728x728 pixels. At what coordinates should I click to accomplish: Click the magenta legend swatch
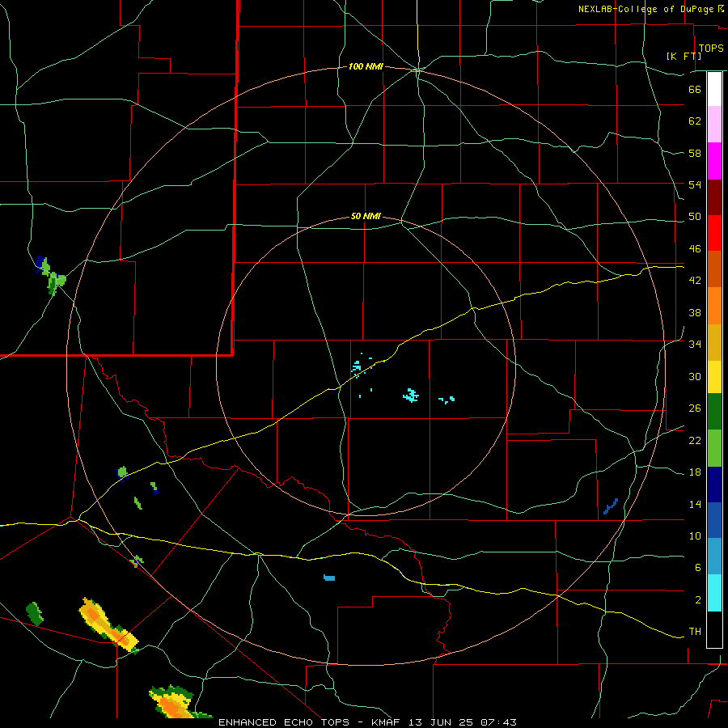[x=714, y=161]
